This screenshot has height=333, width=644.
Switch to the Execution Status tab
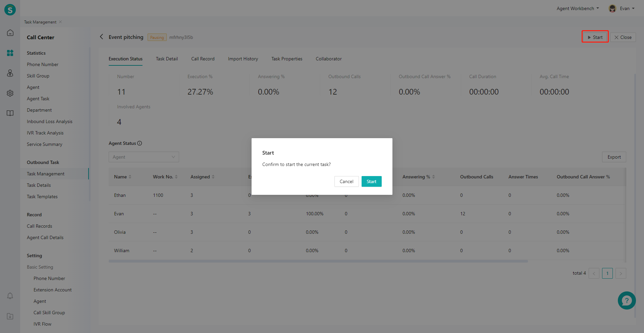(125, 59)
